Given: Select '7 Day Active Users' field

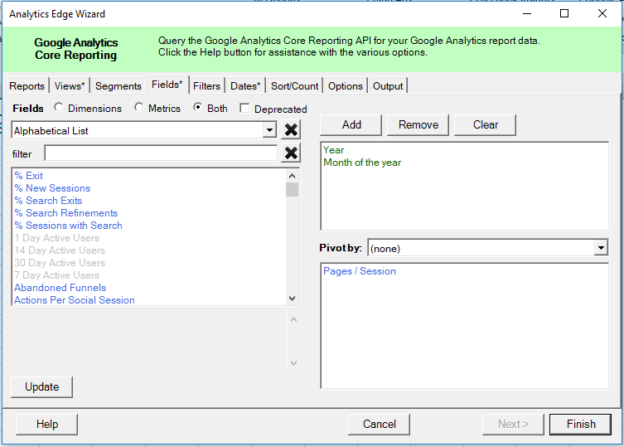Looking at the screenshot, I should pyautogui.click(x=57, y=275).
